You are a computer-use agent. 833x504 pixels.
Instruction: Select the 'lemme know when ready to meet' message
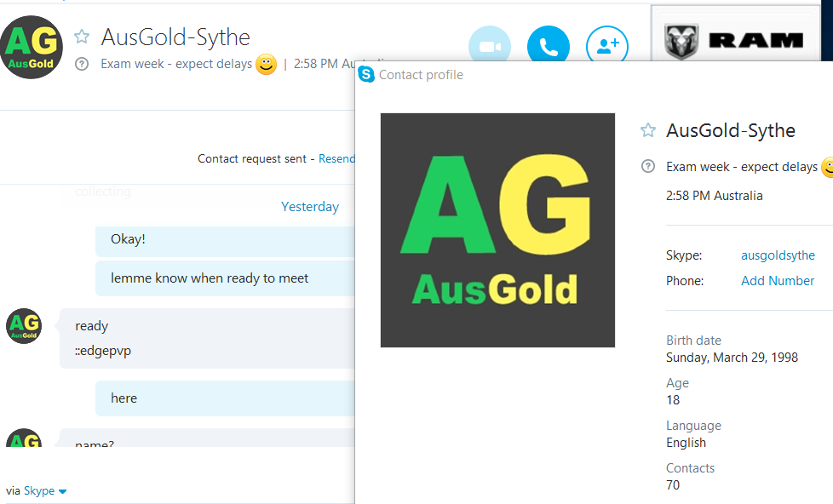point(225,278)
